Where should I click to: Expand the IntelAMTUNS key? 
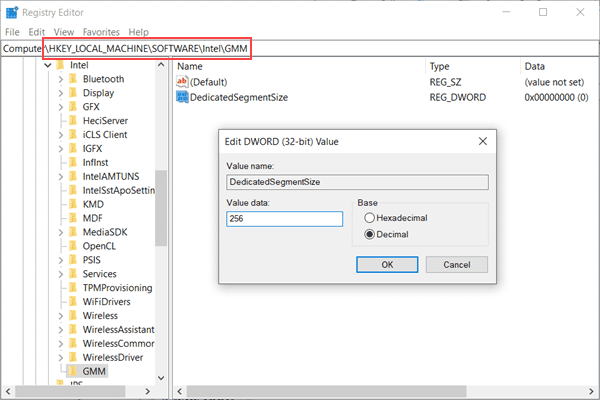tap(60, 176)
